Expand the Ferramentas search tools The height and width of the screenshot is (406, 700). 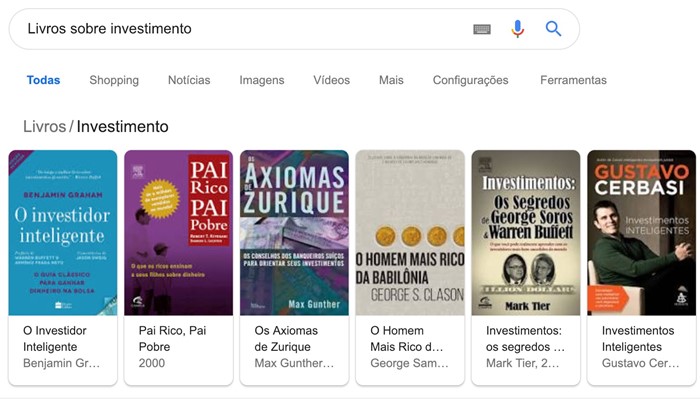[x=573, y=80]
